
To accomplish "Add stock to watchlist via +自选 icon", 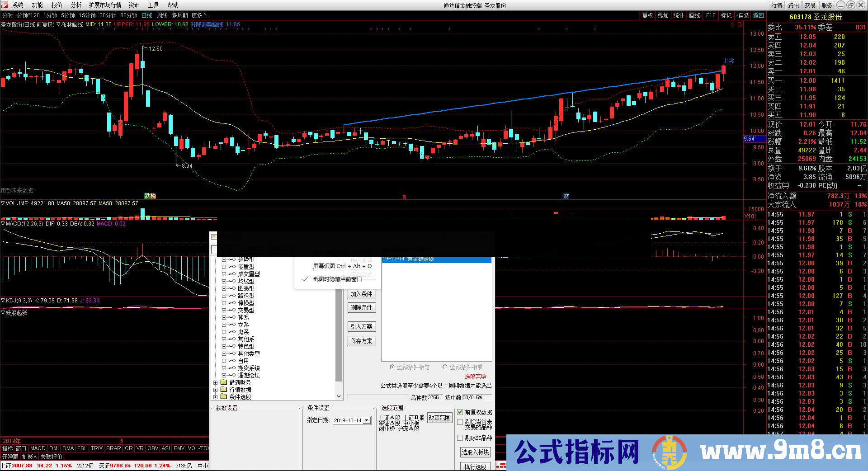I will point(742,15).
